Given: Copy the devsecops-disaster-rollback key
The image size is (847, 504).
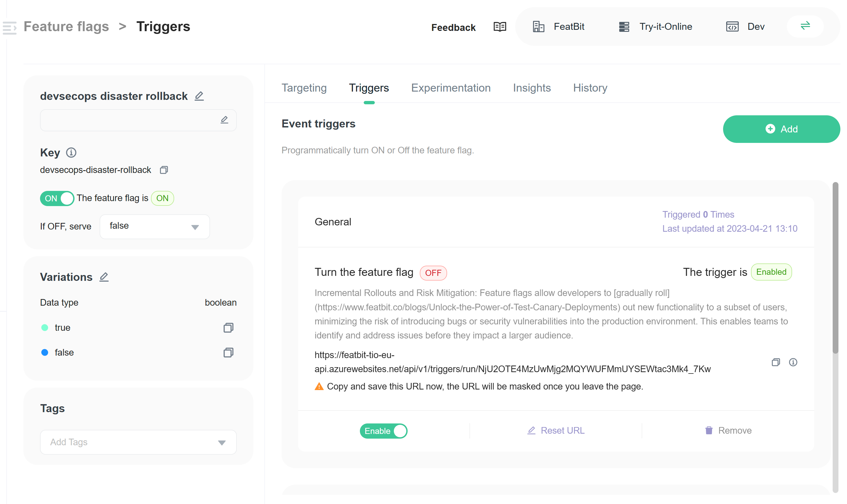Looking at the screenshot, I should pyautogui.click(x=164, y=170).
